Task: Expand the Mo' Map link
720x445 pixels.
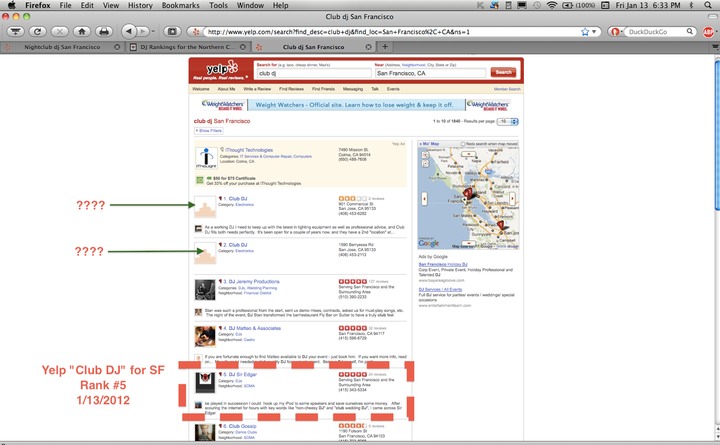Action: 429,144
